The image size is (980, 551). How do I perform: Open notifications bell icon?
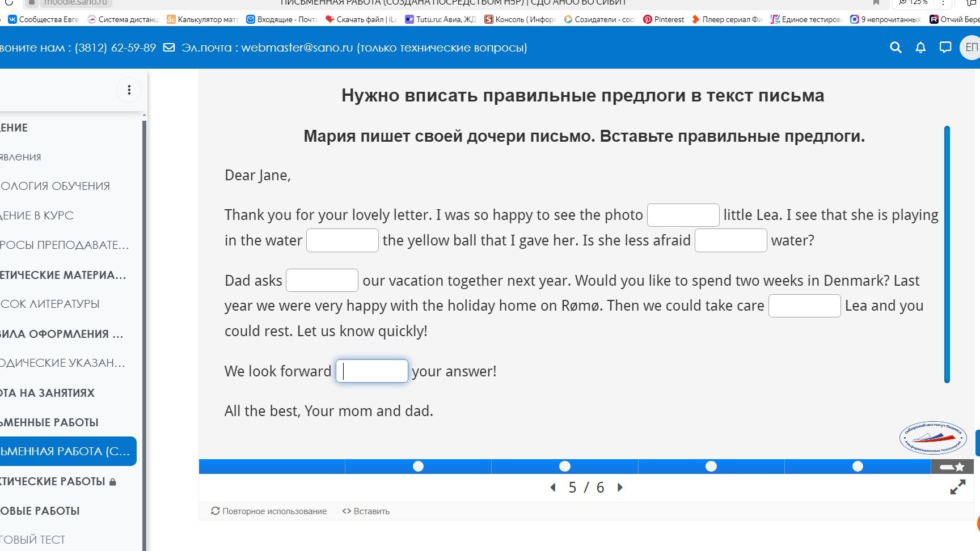tap(920, 48)
